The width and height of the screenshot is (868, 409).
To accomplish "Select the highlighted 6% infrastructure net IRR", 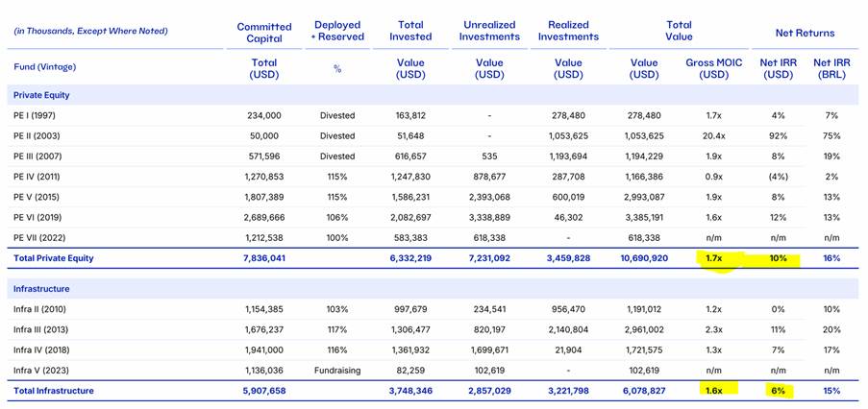I will 778,392.
